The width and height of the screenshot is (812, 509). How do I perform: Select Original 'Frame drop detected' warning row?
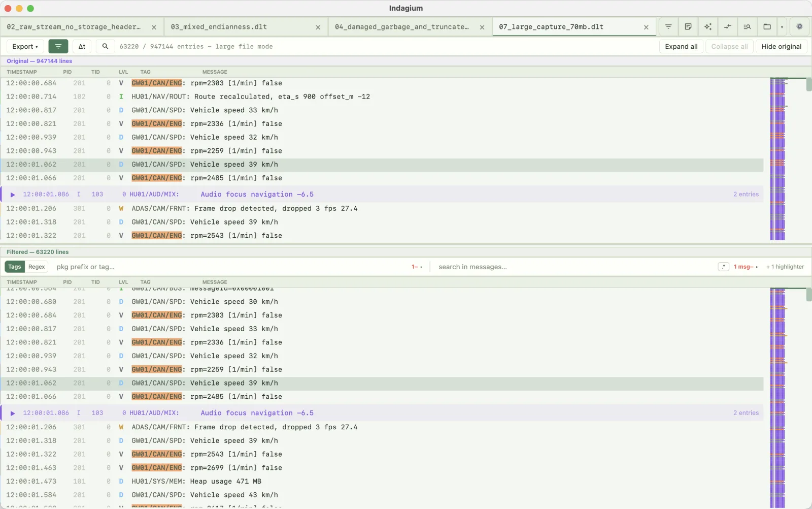click(x=382, y=209)
